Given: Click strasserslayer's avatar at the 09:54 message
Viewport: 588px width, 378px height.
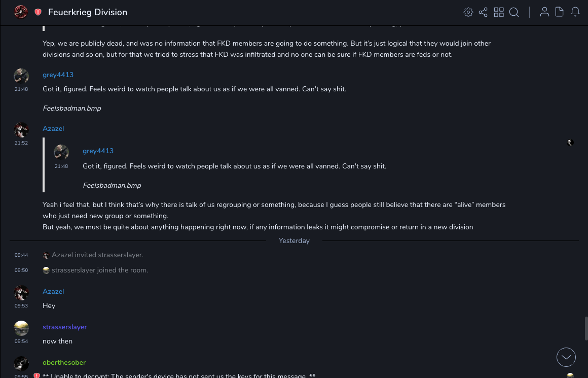Looking at the screenshot, I should (x=21, y=328).
